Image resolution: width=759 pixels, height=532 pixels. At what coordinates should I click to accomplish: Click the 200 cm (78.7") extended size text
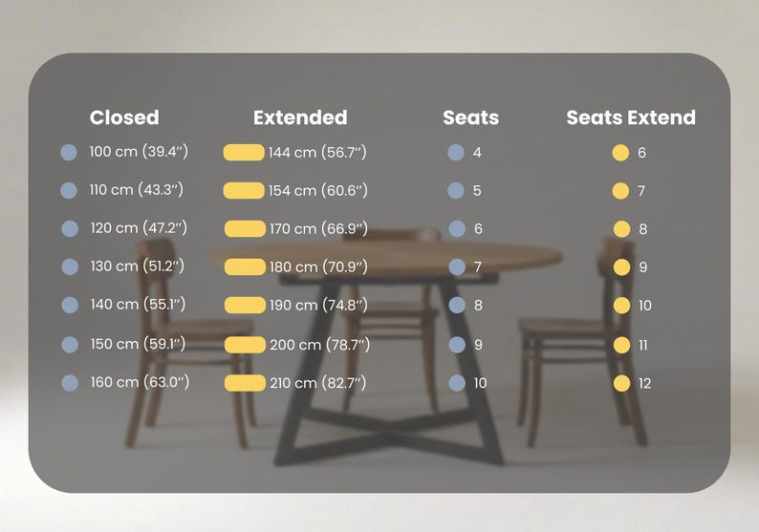(319, 345)
